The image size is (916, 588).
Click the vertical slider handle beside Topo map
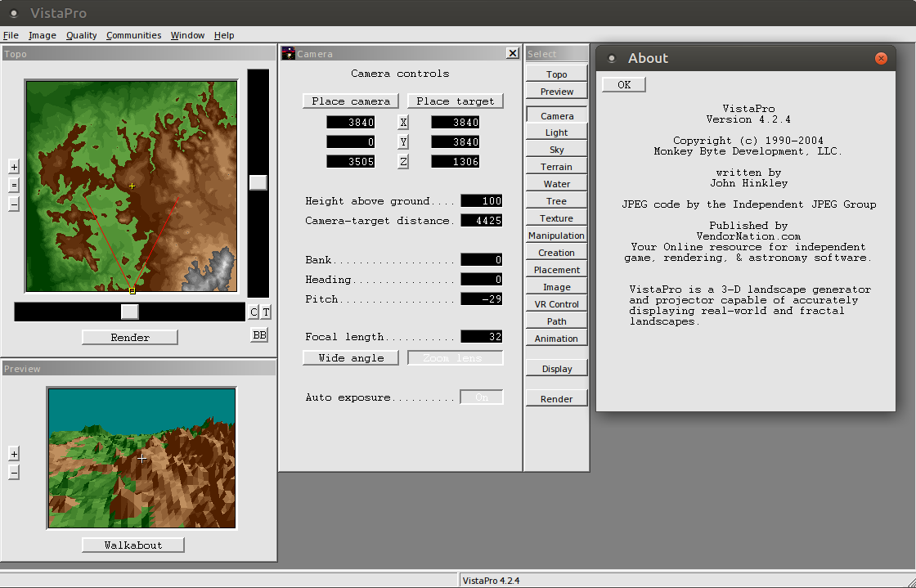click(x=258, y=182)
